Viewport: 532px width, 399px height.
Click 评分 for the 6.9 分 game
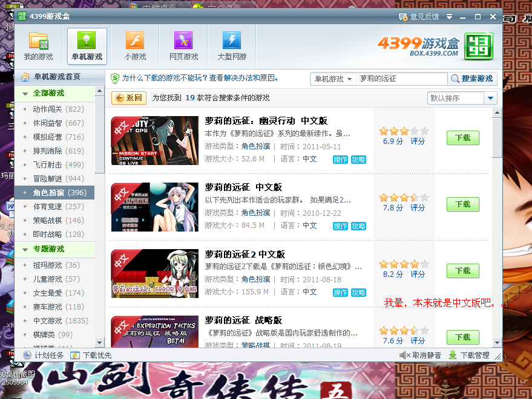[x=418, y=141]
